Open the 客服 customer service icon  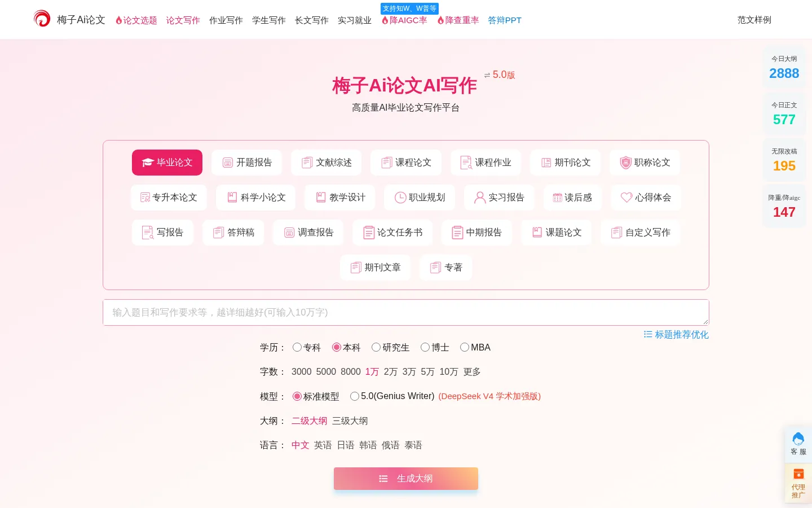tap(798, 444)
